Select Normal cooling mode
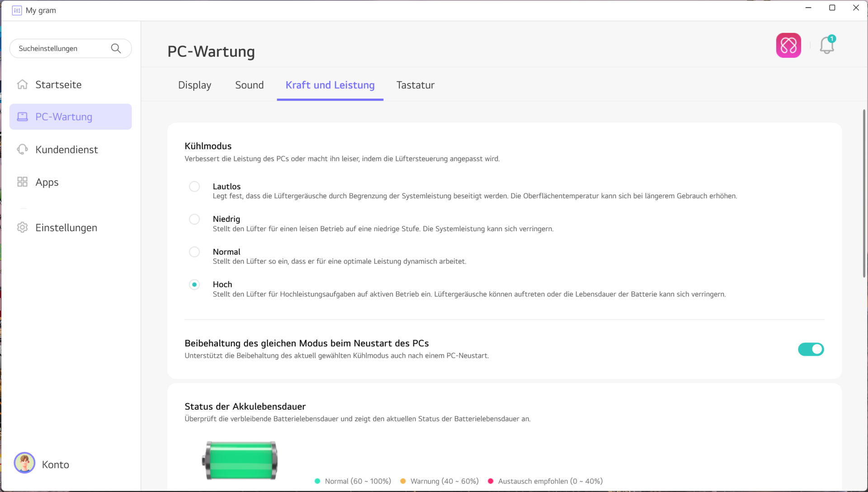This screenshot has width=868, height=492. (194, 252)
